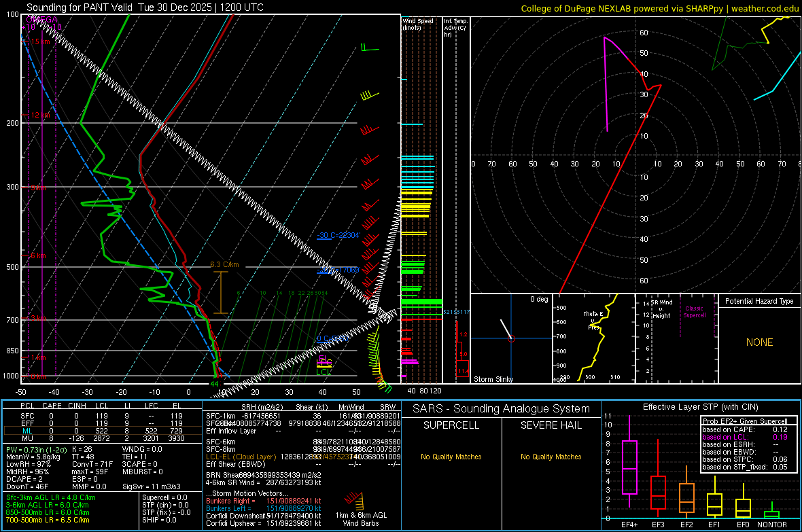802x532 pixels.
Task: Click the Wind Speed (knots) panel header
Action: [x=417, y=24]
